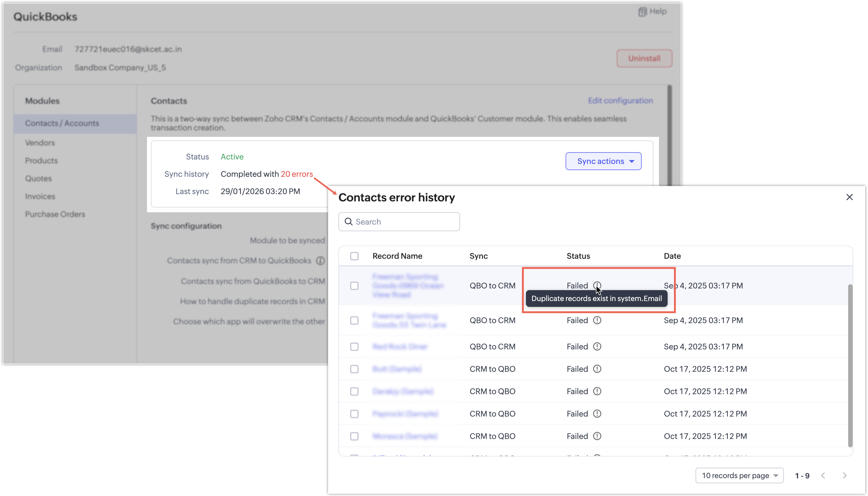Click the Search field in error history
868x496 pixels.
point(399,222)
